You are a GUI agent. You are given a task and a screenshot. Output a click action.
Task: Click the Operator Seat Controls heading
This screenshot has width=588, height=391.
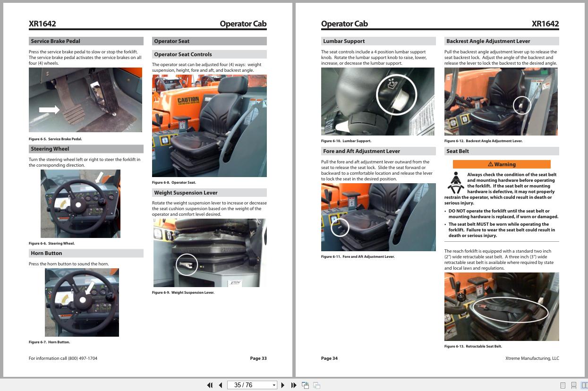(x=209, y=54)
